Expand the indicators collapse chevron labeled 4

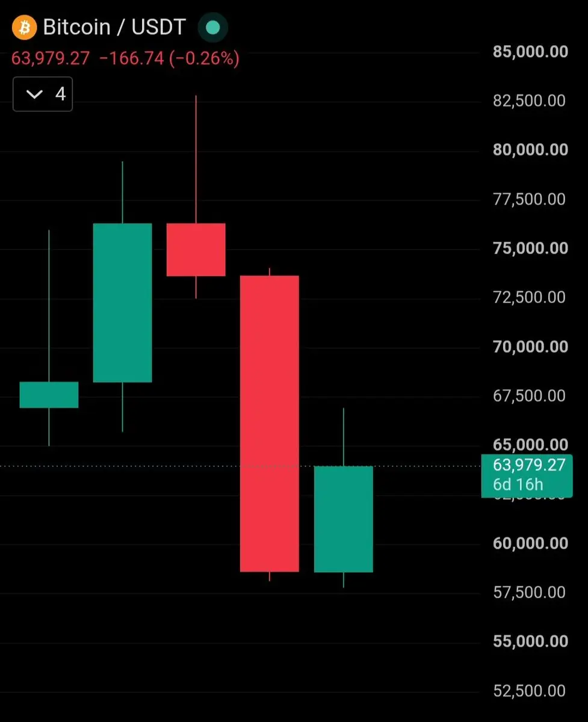(x=43, y=94)
